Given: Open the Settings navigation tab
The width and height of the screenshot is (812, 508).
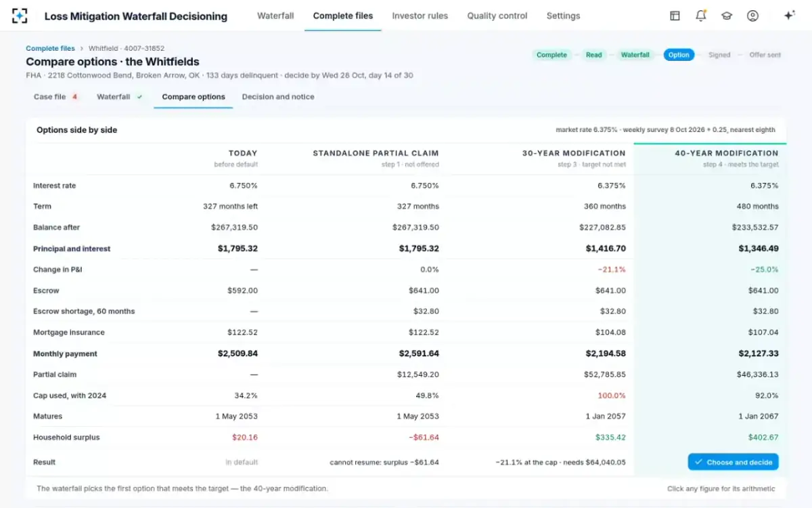Looking at the screenshot, I should pyautogui.click(x=563, y=16).
